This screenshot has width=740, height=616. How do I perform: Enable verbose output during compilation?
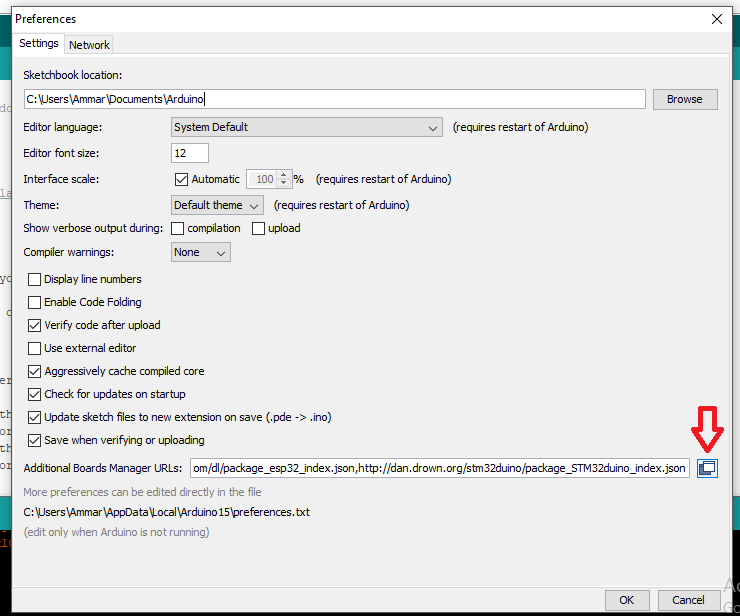(178, 228)
